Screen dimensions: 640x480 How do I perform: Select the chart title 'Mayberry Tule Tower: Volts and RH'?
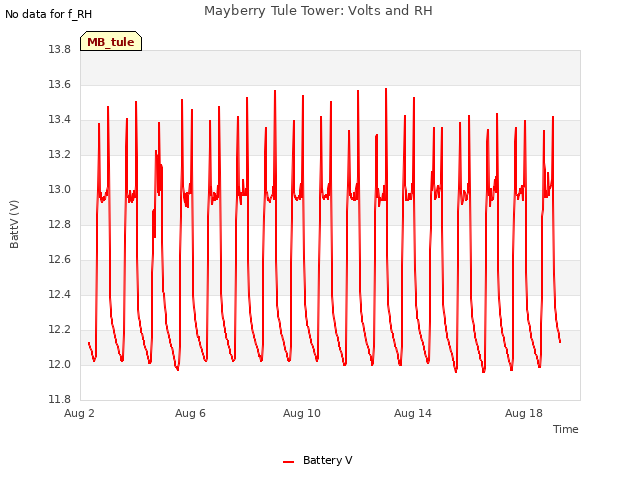point(318,11)
